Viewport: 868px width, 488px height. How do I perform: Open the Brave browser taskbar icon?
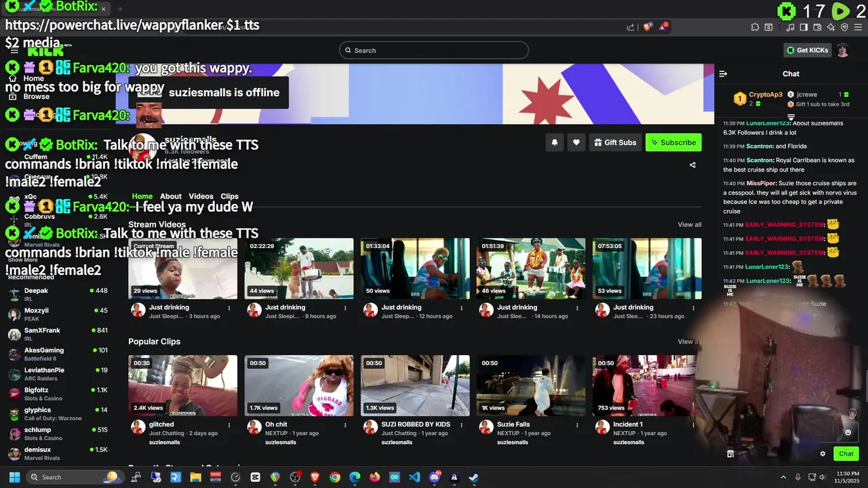(315, 477)
